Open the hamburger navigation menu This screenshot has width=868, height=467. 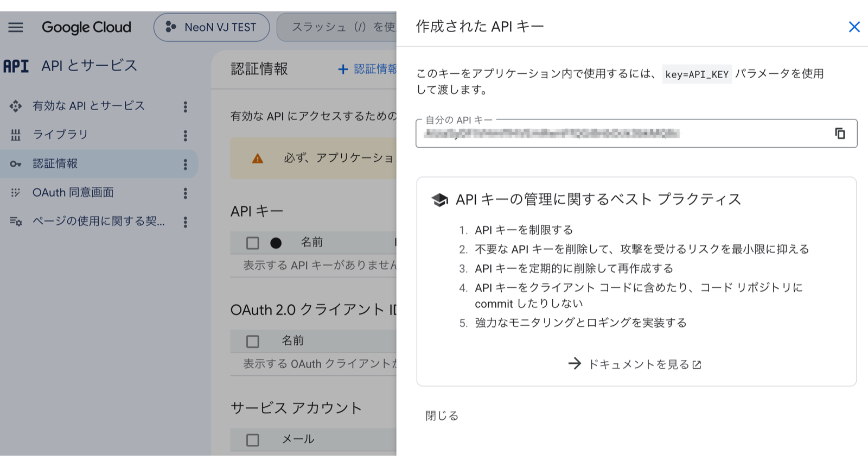pos(16,27)
